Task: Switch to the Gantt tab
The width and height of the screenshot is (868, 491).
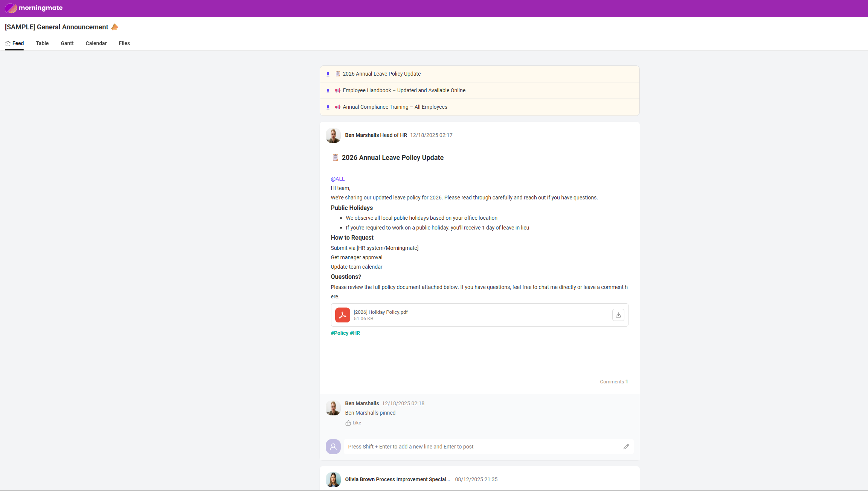Action: click(67, 43)
